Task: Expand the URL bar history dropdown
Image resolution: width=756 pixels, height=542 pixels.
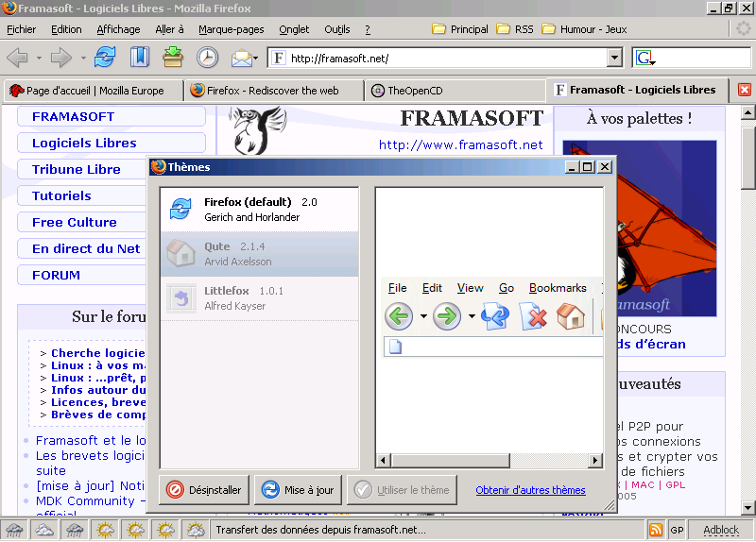Action: (614, 59)
